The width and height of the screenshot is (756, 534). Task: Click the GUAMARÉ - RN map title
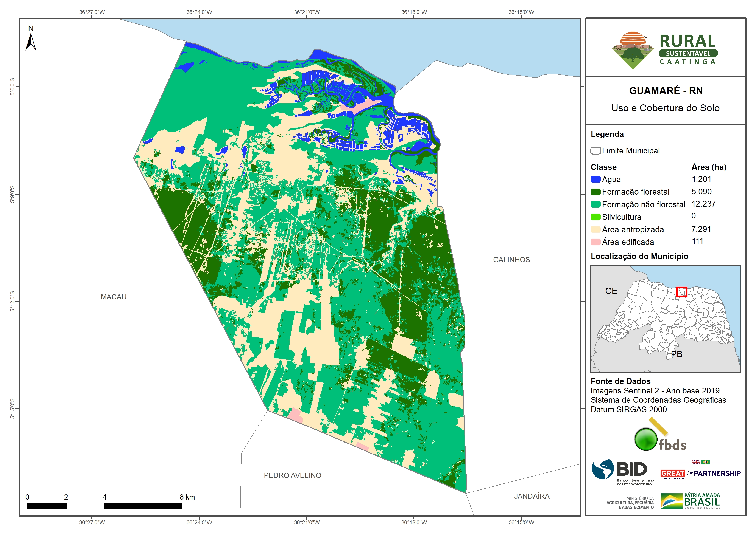[x=666, y=90]
